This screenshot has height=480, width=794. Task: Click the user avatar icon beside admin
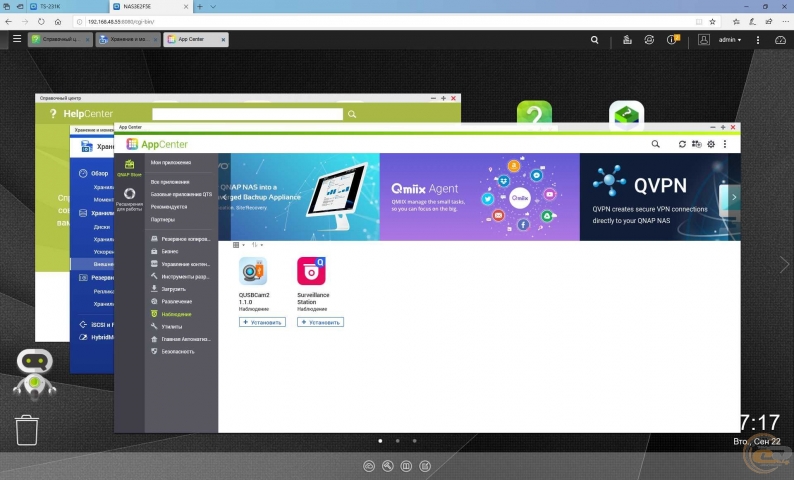(703, 39)
